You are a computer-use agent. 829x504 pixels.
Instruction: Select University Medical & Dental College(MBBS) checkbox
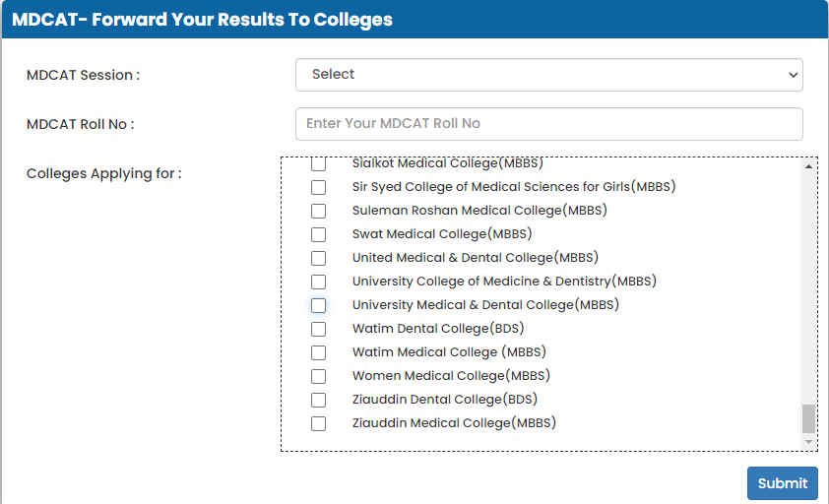(x=318, y=305)
